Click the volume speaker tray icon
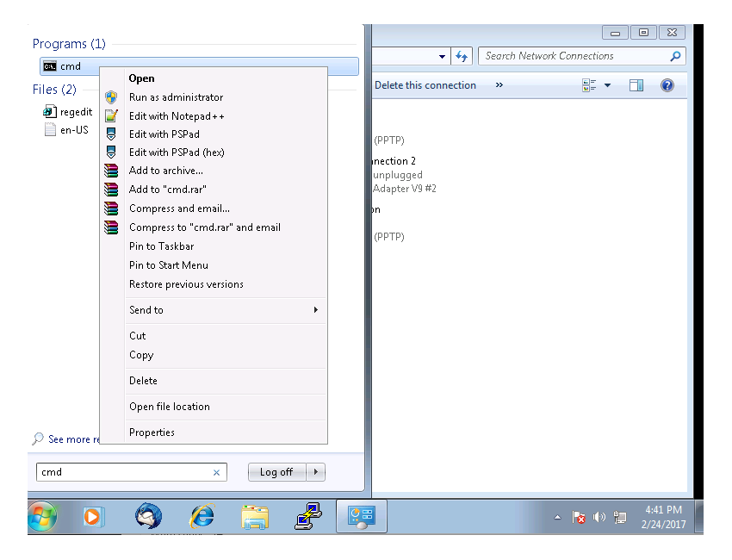732x560 pixels. (x=599, y=517)
